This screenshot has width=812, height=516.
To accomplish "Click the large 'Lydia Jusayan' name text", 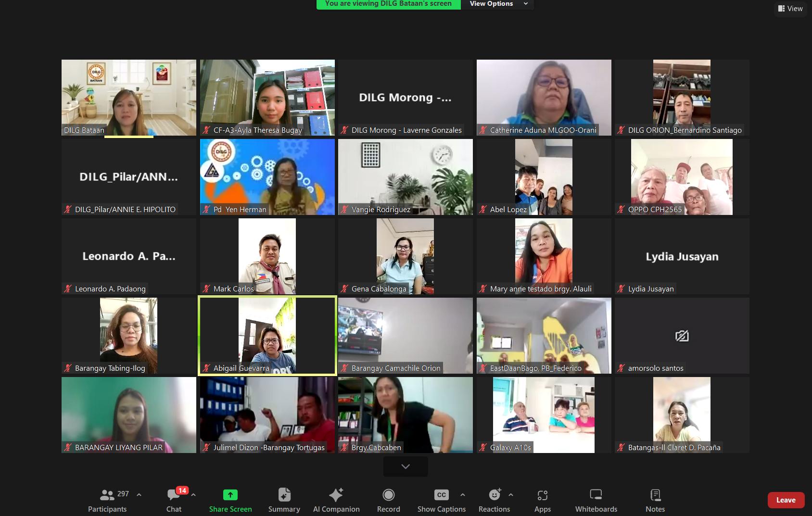I will [682, 257].
